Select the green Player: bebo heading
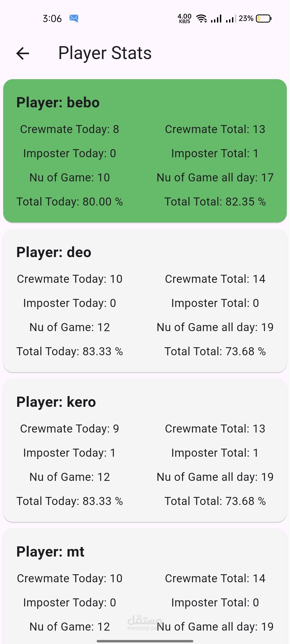The image size is (290, 644). point(58,103)
